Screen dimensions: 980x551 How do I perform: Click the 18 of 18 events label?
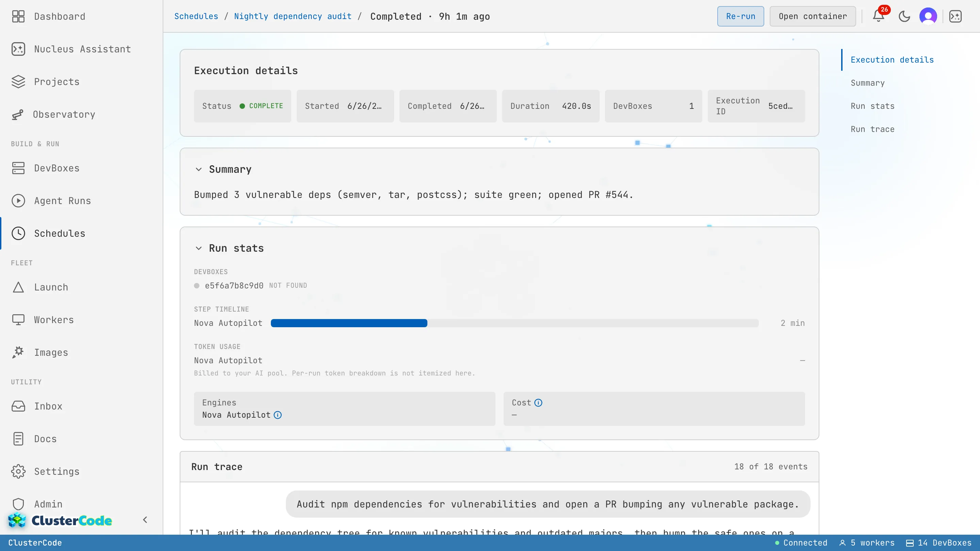[771, 467]
